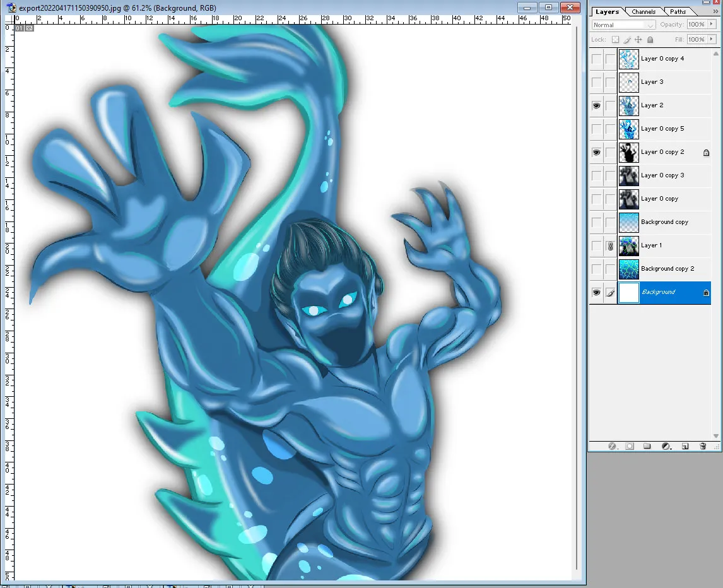Click the lock icon on the Background layer
This screenshot has width=723, height=588.
point(706,293)
